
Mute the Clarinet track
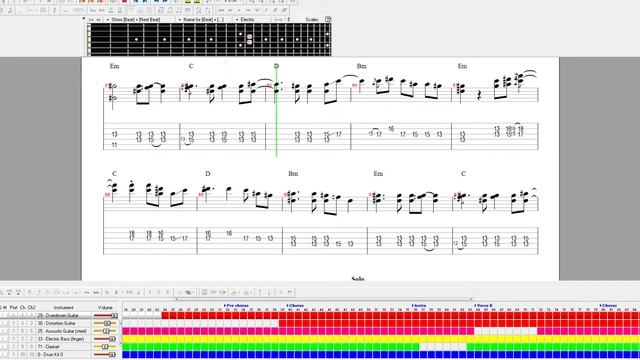click(6, 347)
